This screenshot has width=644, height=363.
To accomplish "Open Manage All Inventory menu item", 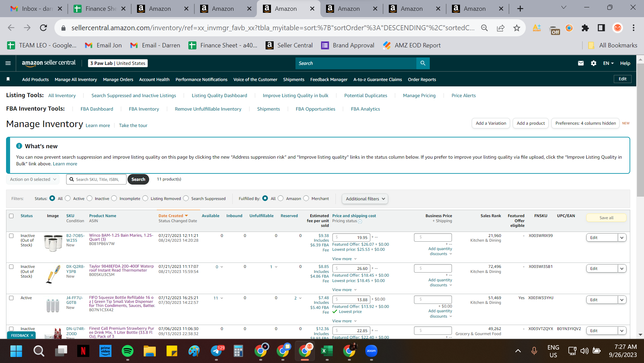I will click(x=76, y=79).
